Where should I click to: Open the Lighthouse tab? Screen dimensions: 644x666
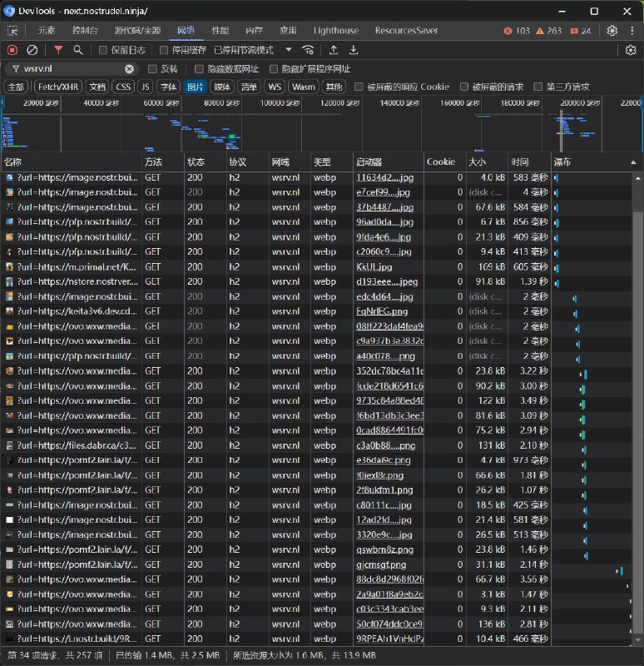(334, 31)
